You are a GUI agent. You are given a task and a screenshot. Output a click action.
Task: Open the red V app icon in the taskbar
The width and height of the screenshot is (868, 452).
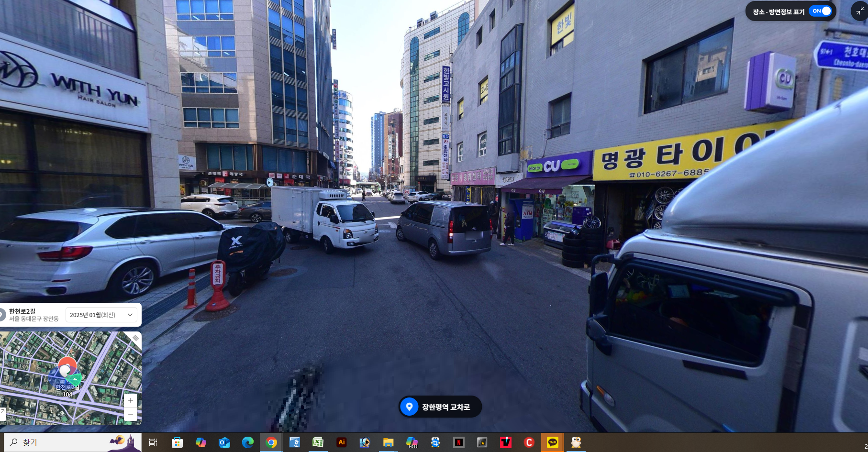tap(505, 442)
